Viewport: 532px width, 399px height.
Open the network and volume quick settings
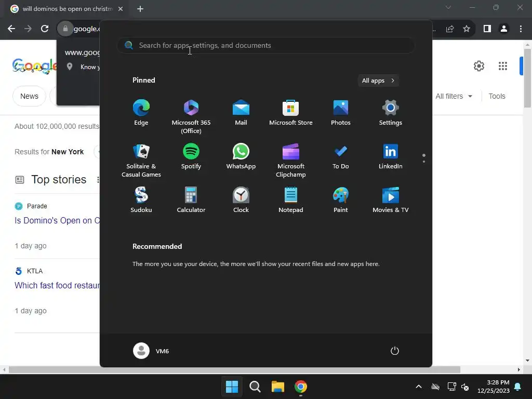click(458, 387)
